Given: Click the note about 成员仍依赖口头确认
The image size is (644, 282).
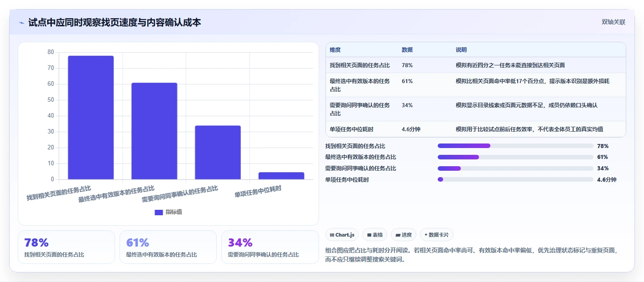Looking at the screenshot, I should pyautogui.click(x=527, y=105).
